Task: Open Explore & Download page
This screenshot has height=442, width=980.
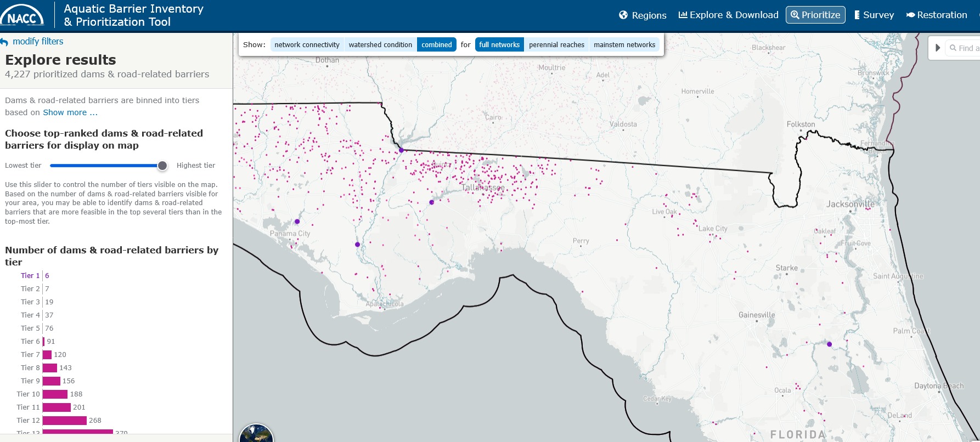Action: 729,15
